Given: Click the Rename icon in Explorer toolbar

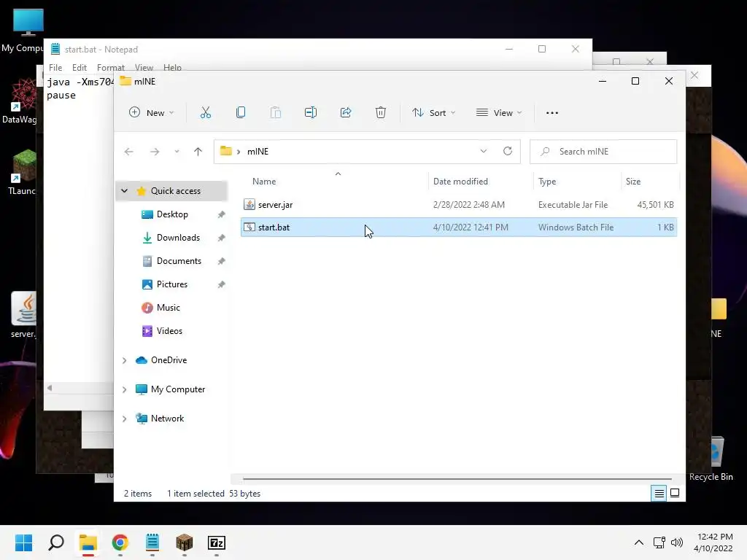Looking at the screenshot, I should [311, 113].
